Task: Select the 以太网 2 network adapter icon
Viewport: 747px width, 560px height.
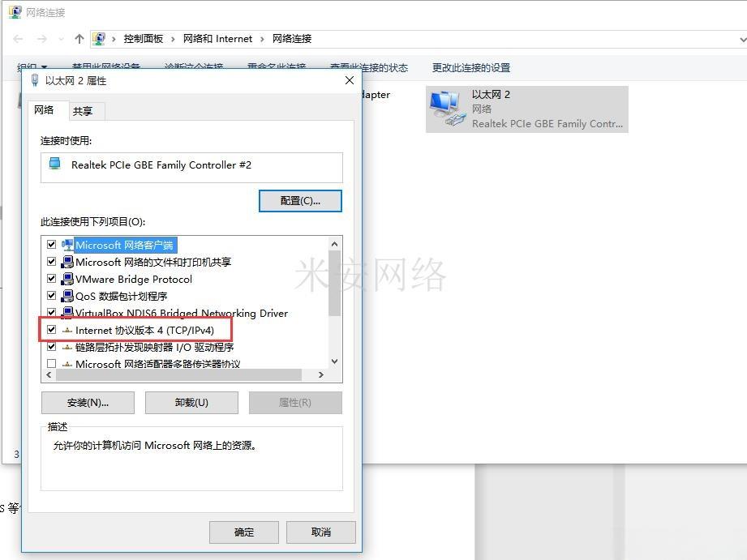Action: pos(447,109)
